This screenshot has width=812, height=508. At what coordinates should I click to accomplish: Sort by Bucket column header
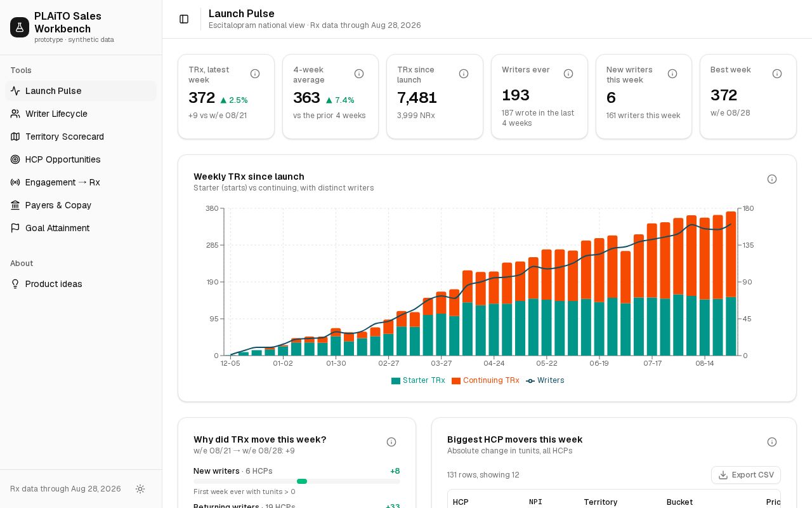click(679, 502)
